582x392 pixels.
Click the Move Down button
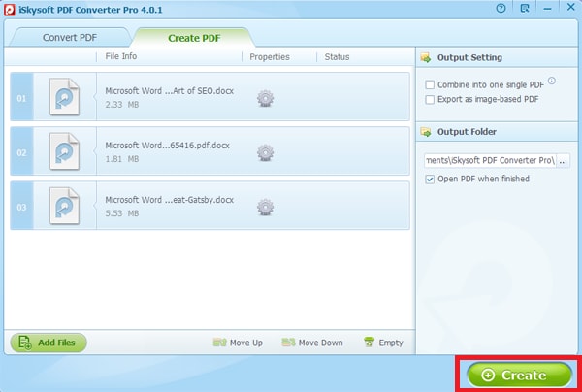(x=312, y=343)
